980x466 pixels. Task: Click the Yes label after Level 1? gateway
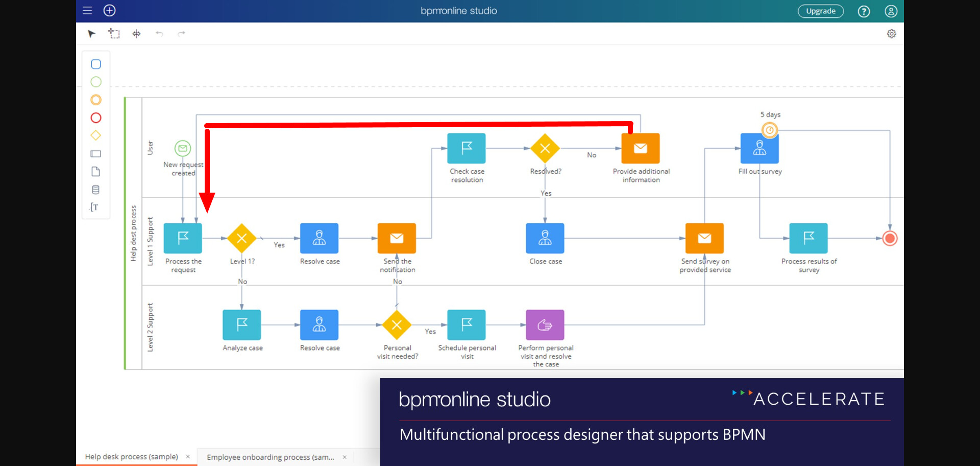(x=279, y=245)
